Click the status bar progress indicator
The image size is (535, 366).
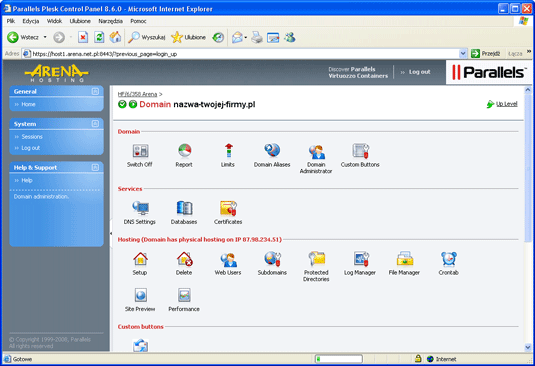coord(339,359)
